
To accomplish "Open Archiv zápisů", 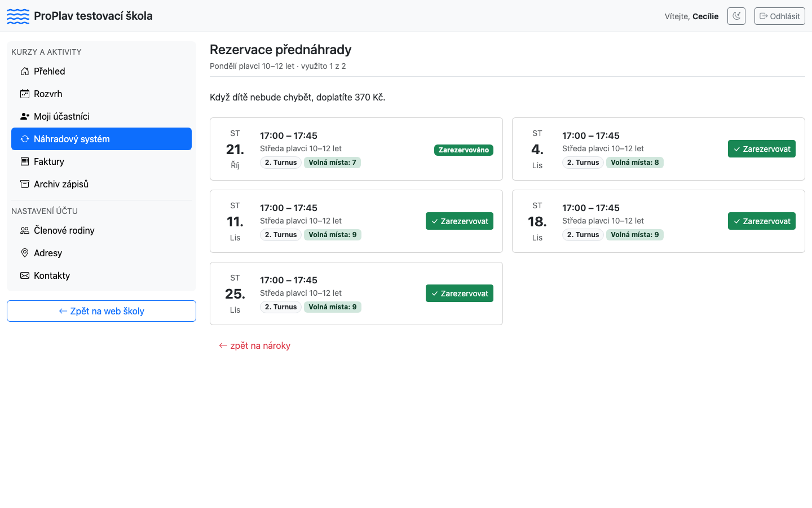I will coord(101,184).
